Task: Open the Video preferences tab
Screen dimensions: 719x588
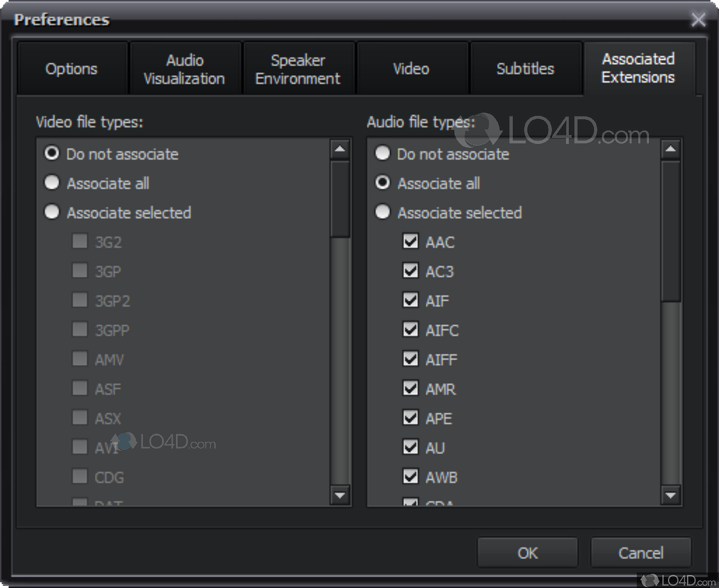Action: [412, 68]
